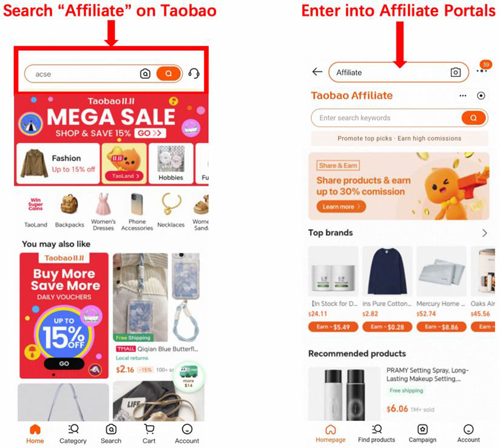Open three-dot options next to Taobao Affiliate title
The image size is (500, 448).
click(x=463, y=96)
